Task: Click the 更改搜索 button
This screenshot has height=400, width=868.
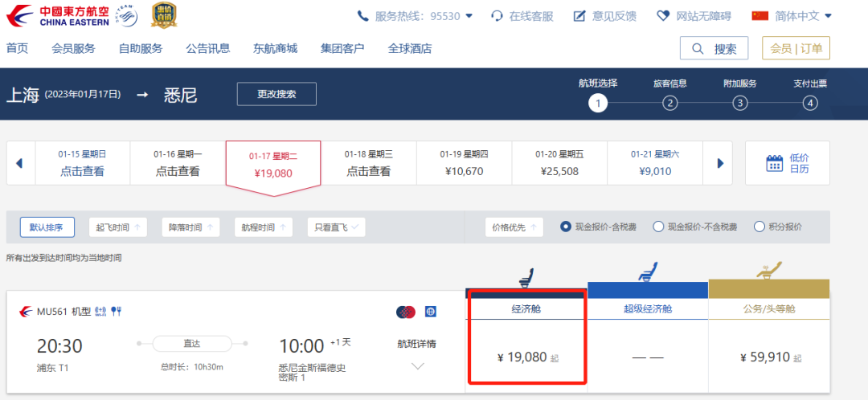Action: (x=276, y=94)
